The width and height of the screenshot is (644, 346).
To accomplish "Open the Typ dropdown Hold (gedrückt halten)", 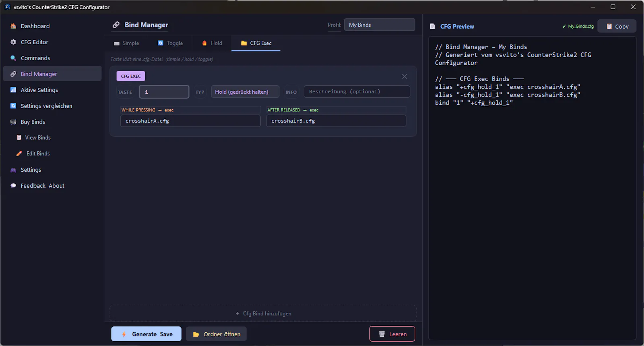I will [x=245, y=92].
